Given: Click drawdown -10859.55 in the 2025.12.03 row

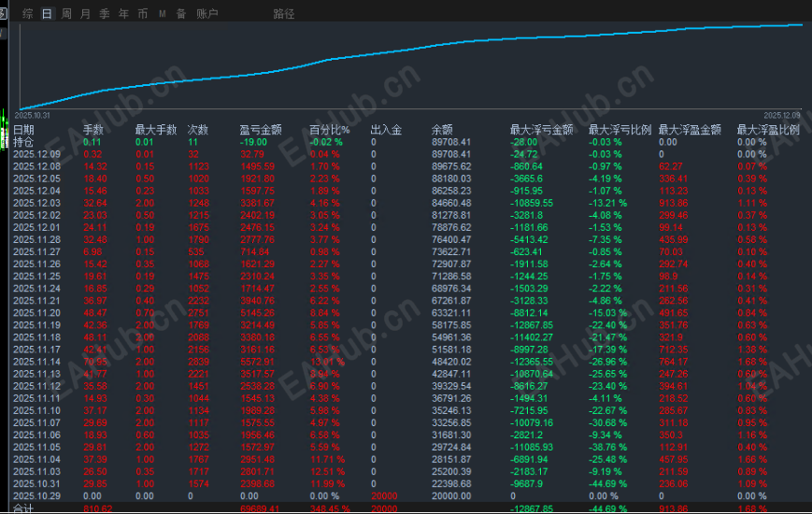Looking at the screenshot, I should point(532,203).
